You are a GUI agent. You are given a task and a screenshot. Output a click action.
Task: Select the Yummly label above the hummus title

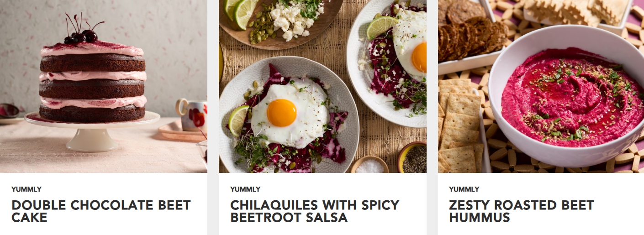[464, 189]
